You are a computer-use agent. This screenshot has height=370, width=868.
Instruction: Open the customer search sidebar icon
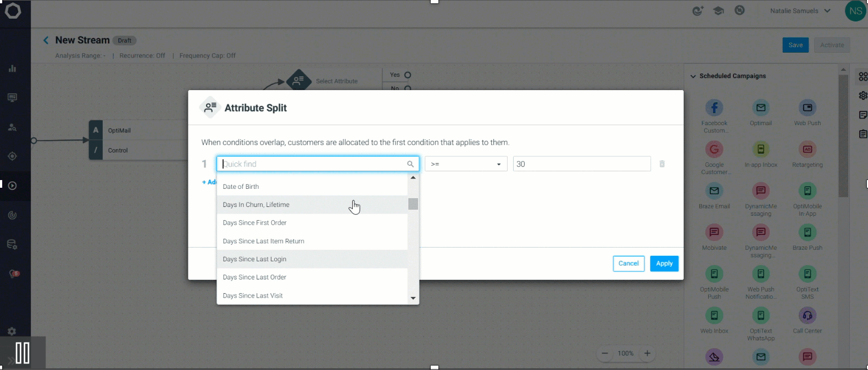coord(12,127)
